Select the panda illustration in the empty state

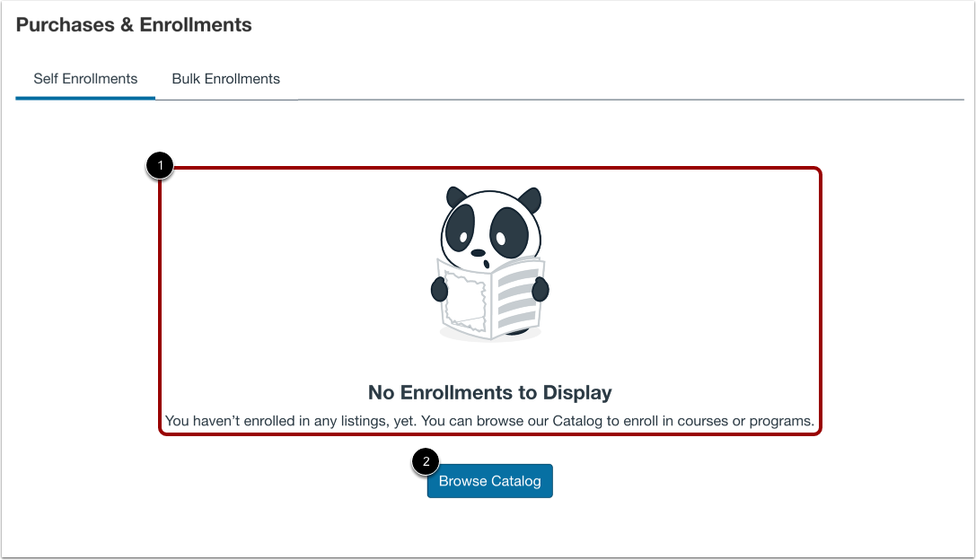(489, 260)
